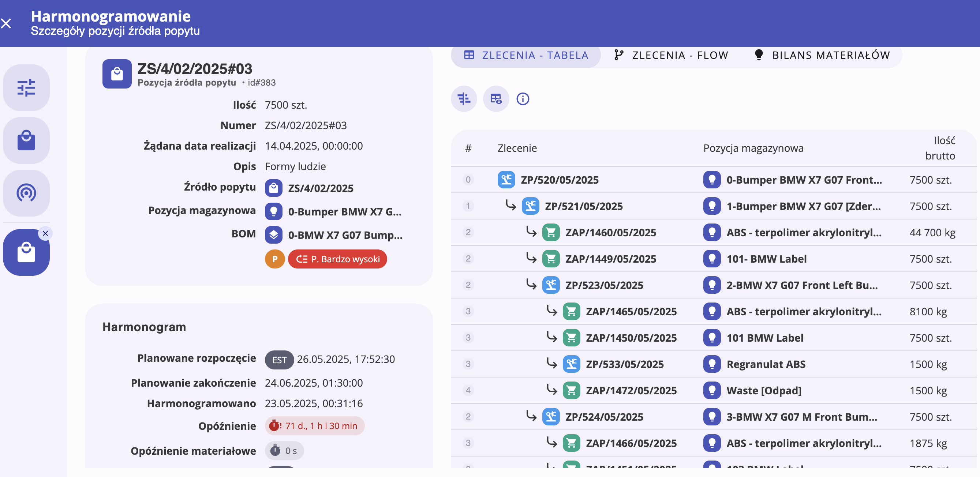Close the Harmonogramowanie details panel
980x477 pixels.
tap(6, 23)
